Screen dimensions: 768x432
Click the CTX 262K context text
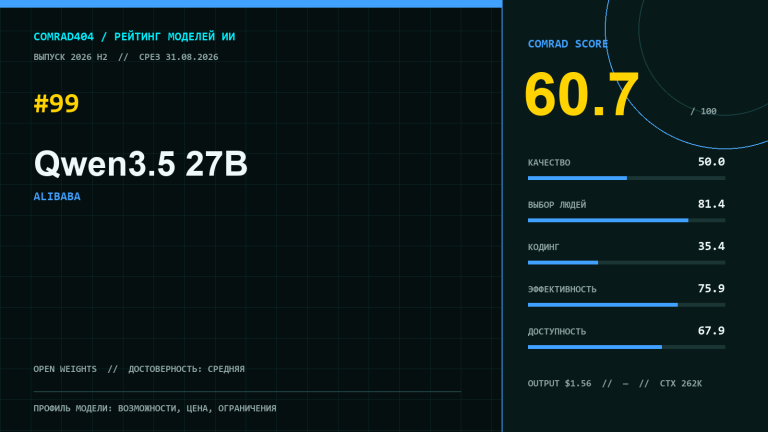[681, 384]
